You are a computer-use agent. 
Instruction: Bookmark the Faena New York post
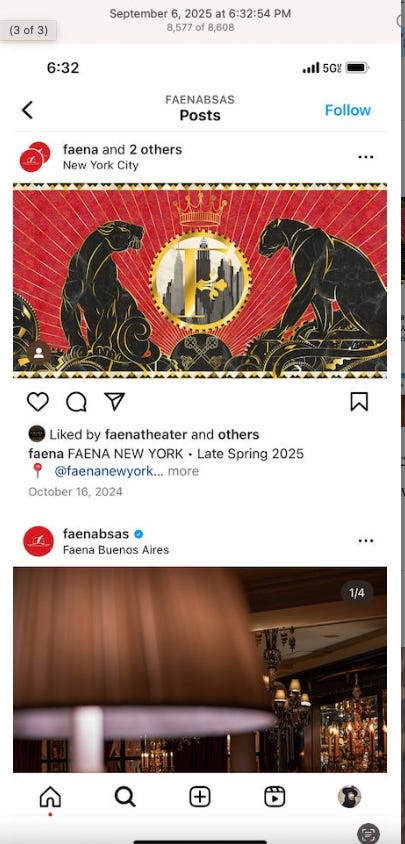pyautogui.click(x=359, y=402)
